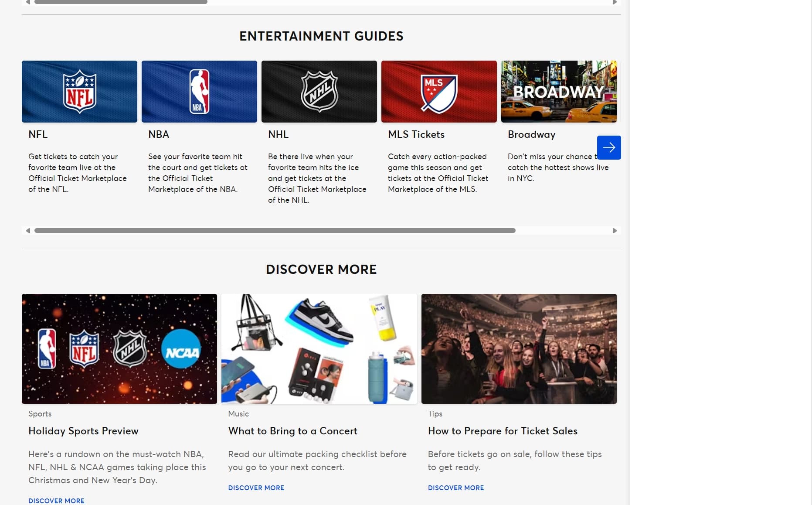
Task: Click the Tips category label
Action: pos(435,414)
